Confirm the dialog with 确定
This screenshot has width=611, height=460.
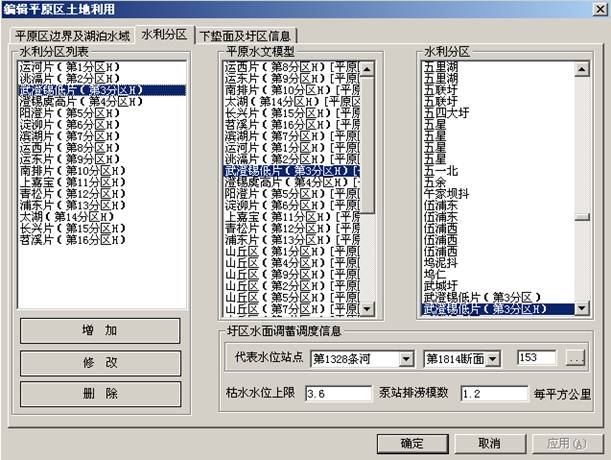click(x=411, y=443)
